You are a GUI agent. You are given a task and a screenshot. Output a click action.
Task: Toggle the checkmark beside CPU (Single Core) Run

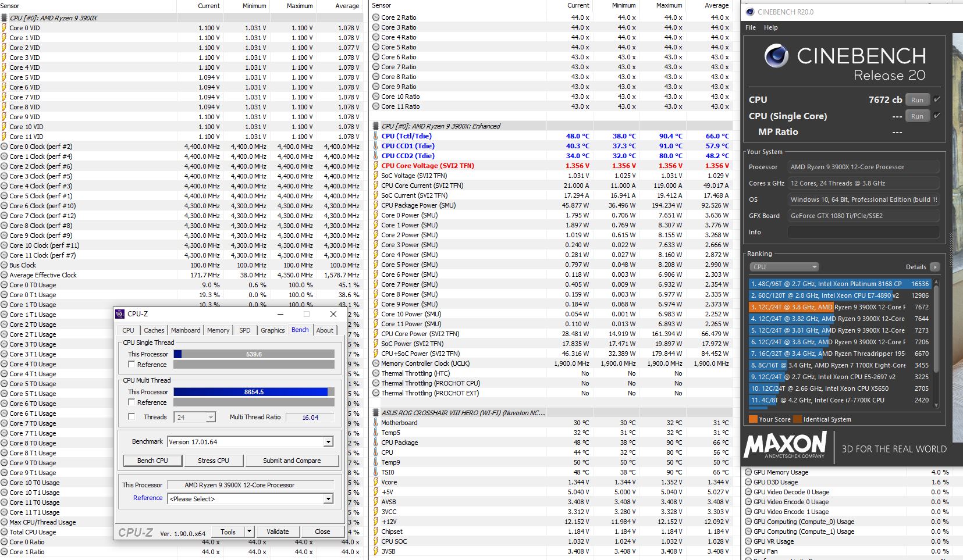pyautogui.click(x=937, y=116)
